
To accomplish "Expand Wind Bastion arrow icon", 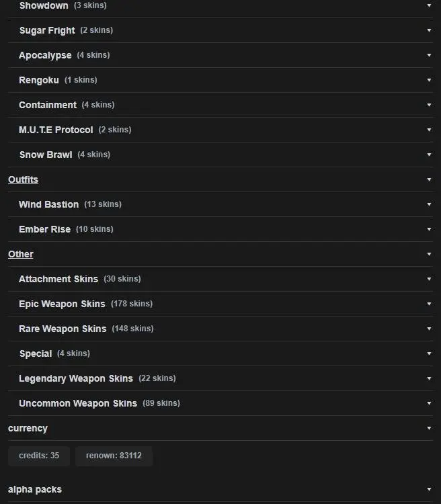I will click(x=429, y=204).
